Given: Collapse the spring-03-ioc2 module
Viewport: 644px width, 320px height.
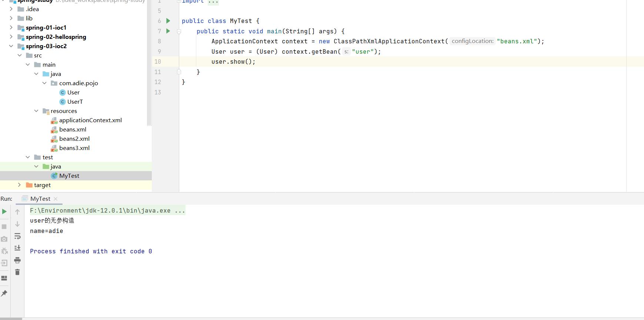Looking at the screenshot, I should pos(11,46).
